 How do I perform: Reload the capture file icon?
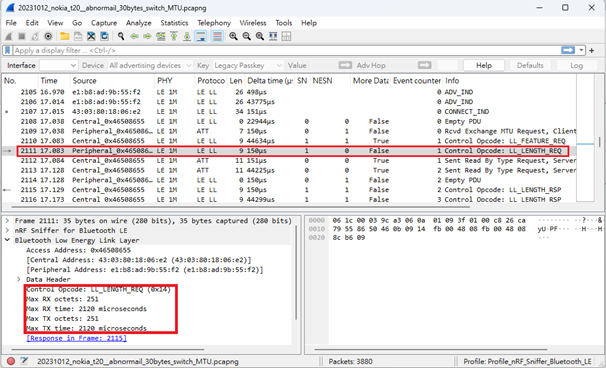point(104,36)
